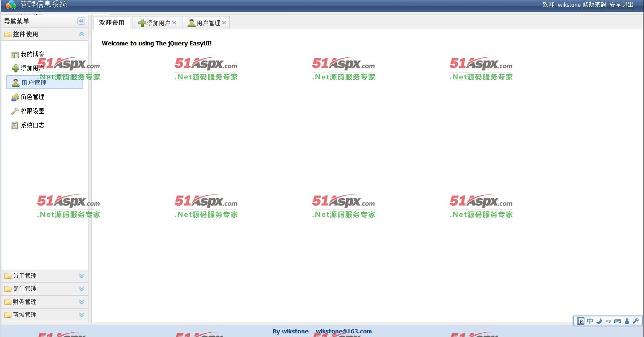This screenshot has width=644, height=337.
Task: Expand the 部门管理 section with its chevron
Action: click(x=82, y=289)
